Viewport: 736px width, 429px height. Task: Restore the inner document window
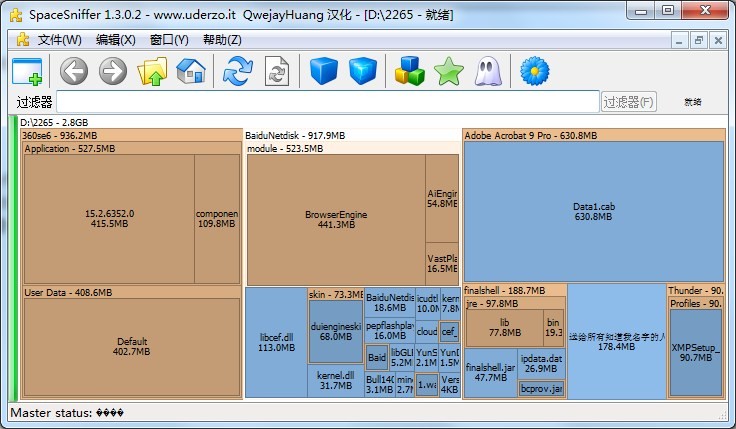pyautogui.click(x=698, y=40)
